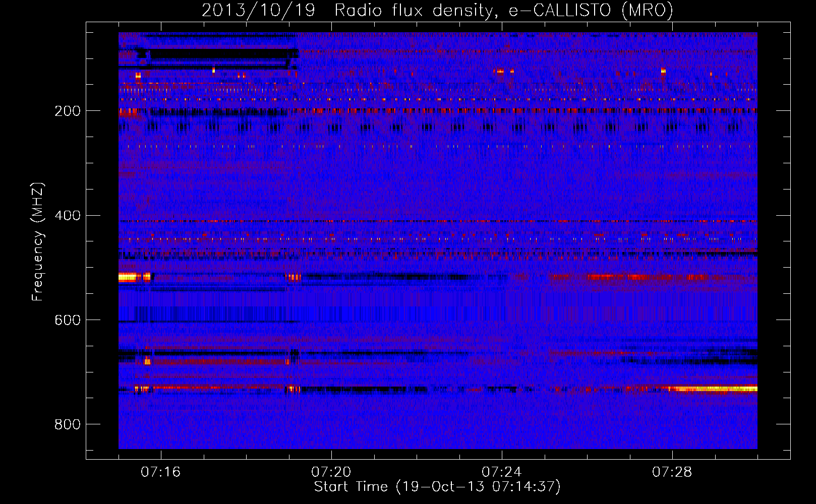Click the 07:24 time tick label
816x504 pixels.
(502, 472)
